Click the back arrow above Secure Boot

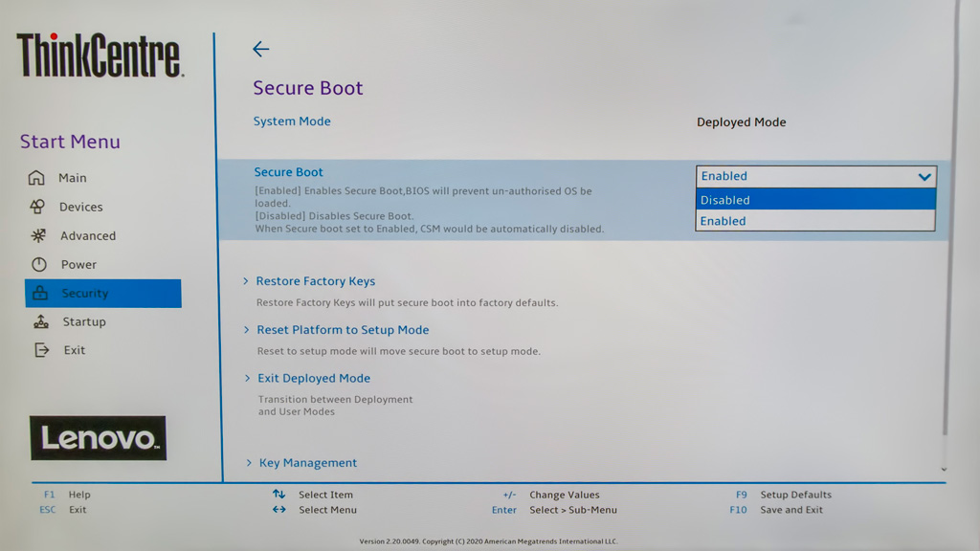[260, 49]
